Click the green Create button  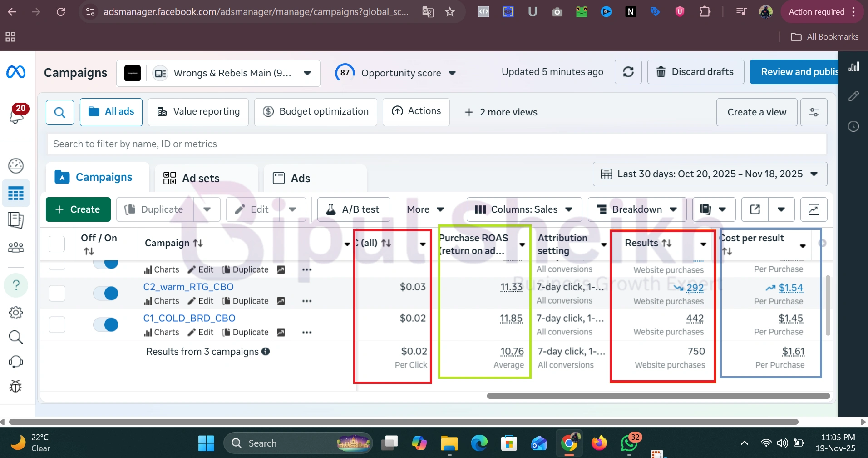[78, 209]
